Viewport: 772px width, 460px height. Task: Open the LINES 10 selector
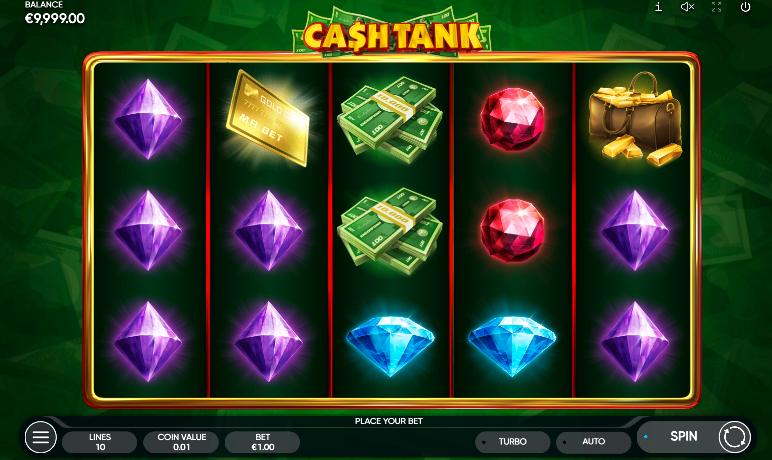pos(100,442)
